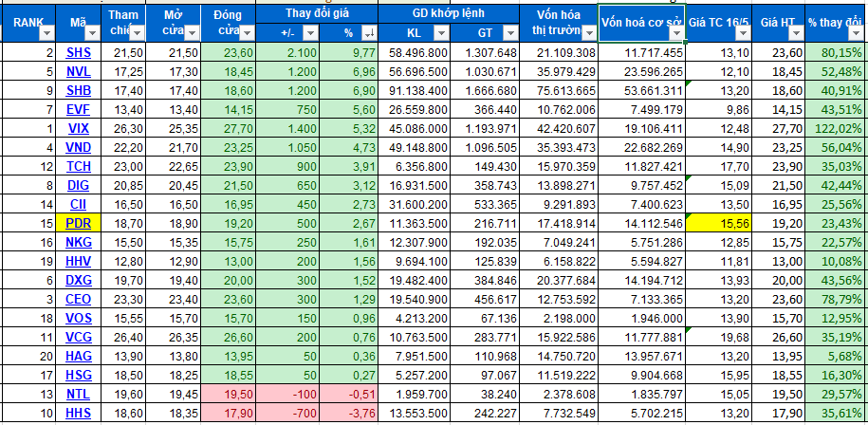Open the GT value filter dropdown

[509, 34]
